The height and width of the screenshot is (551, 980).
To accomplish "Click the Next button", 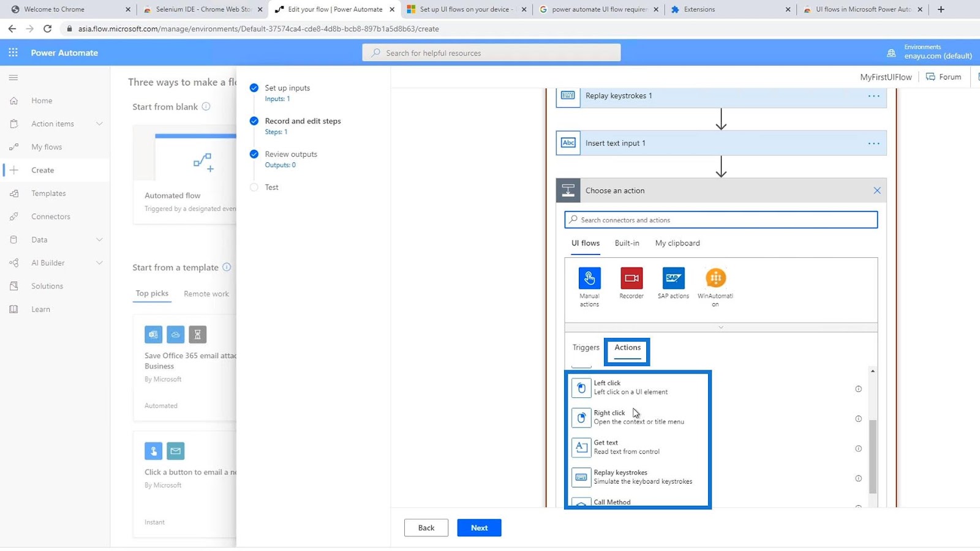I will [479, 528].
